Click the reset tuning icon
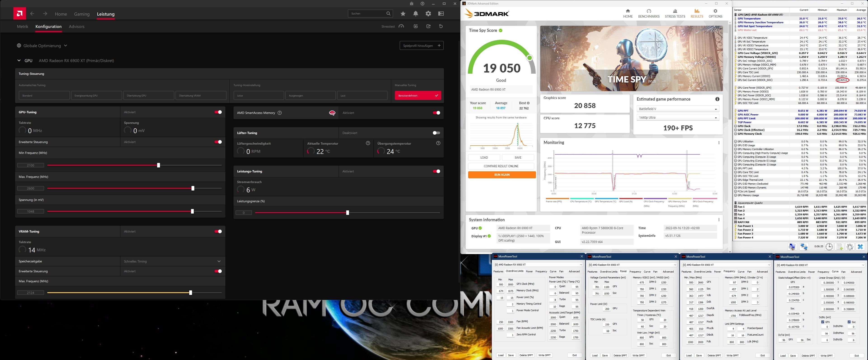 pyautogui.click(x=441, y=26)
